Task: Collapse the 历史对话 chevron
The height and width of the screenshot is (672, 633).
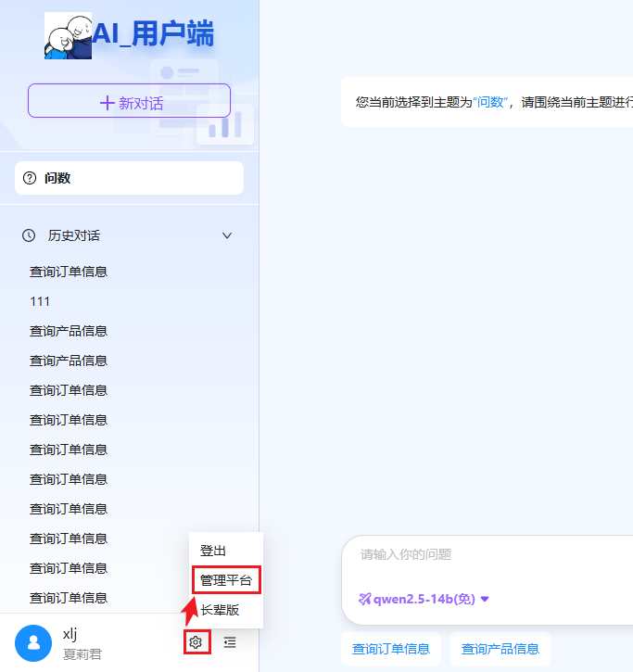Action: pos(227,235)
